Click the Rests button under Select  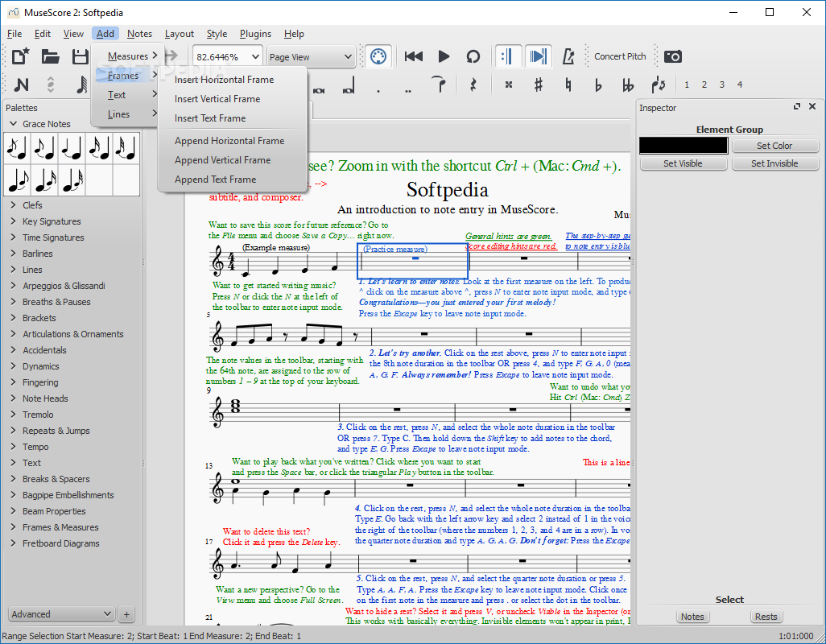[766, 617]
